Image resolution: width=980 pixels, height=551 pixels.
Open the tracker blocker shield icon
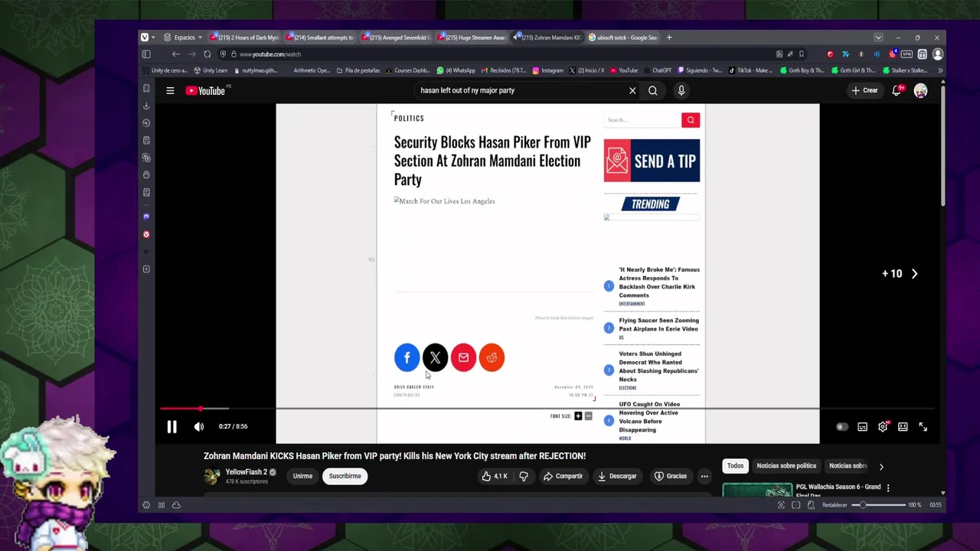[223, 54]
